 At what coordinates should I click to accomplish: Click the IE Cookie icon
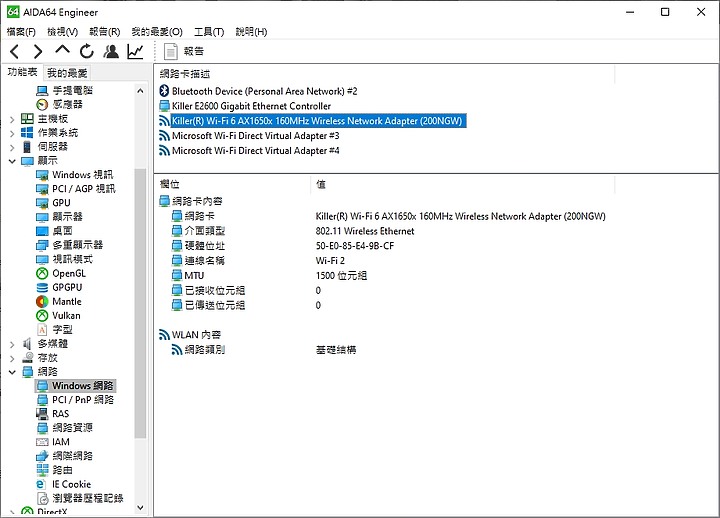[x=42, y=484]
